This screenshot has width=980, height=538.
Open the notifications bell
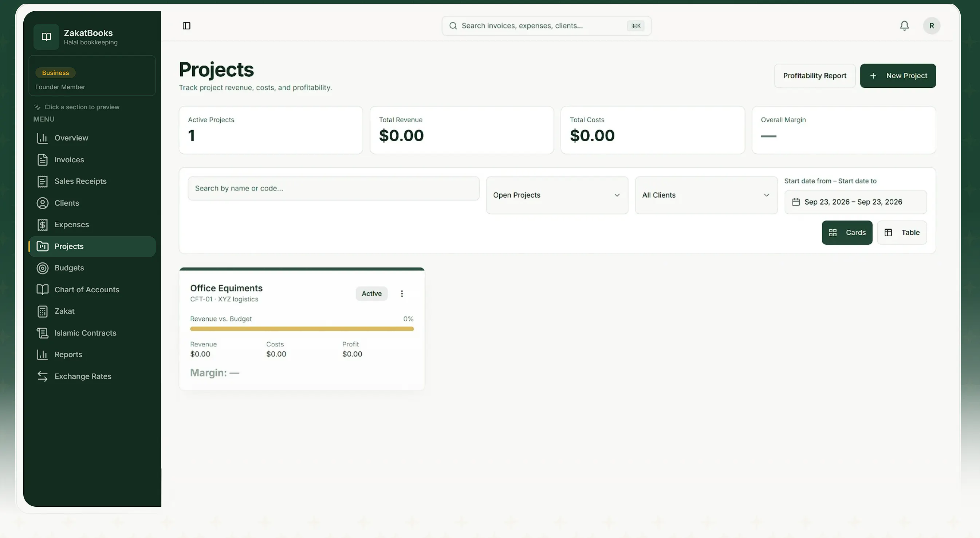tap(904, 25)
